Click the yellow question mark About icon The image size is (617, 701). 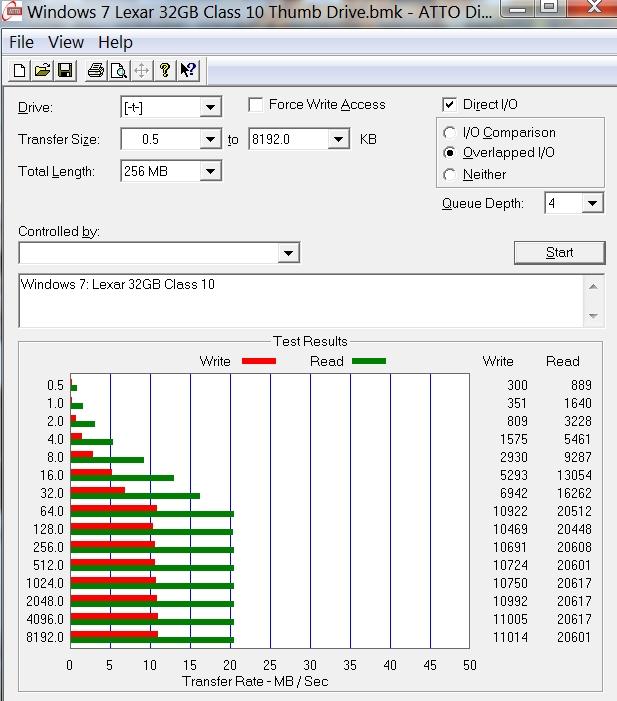(165, 71)
